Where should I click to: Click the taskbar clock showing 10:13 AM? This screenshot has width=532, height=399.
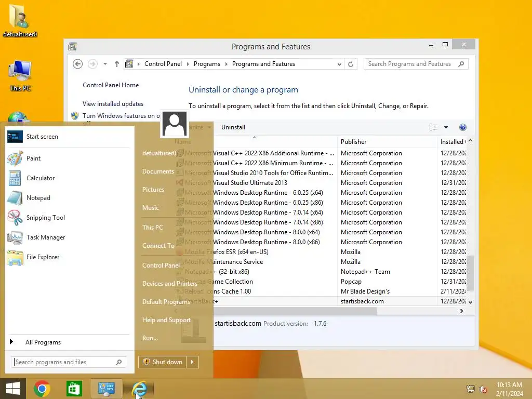point(509,389)
